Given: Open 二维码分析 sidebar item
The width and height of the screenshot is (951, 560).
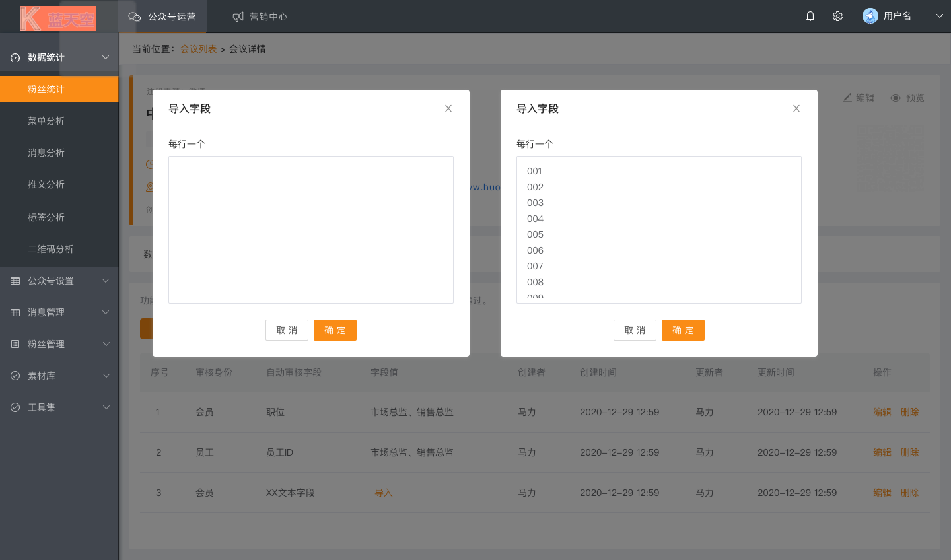Looking at the screenshot, I should [x=51, y=249].
